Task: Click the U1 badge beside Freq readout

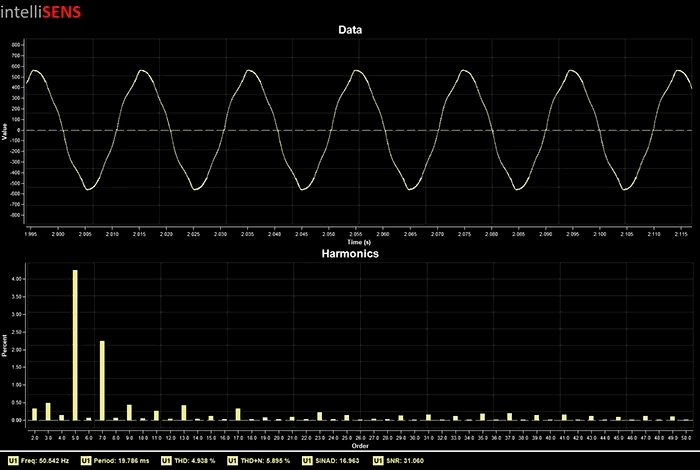Action: click(12, 461)
